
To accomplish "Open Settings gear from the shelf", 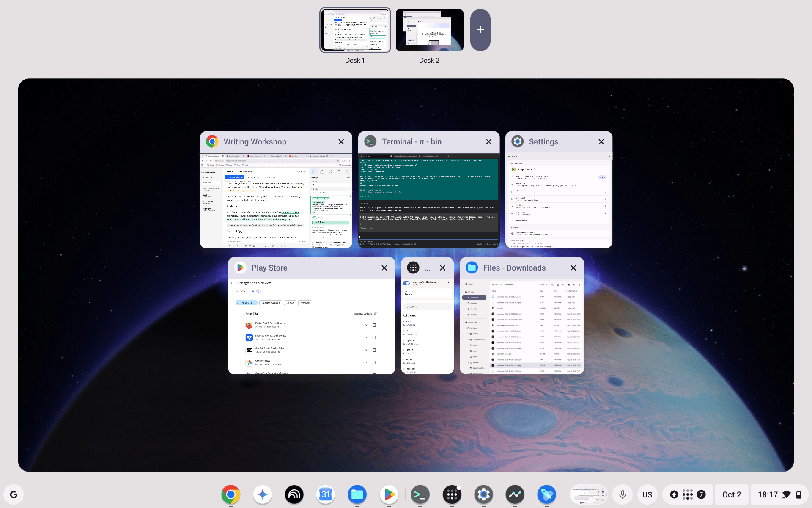I will 484,494.
